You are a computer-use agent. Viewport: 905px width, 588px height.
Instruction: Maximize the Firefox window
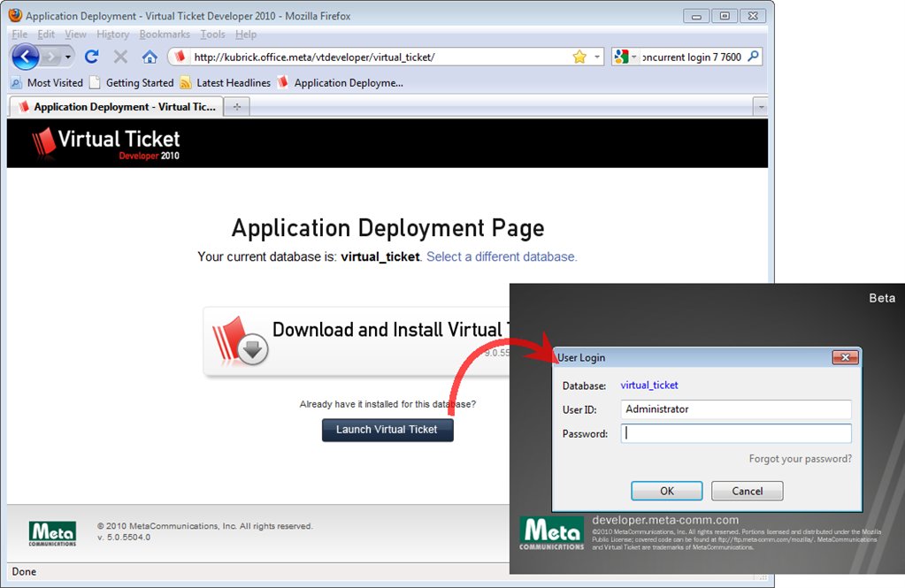725,16
